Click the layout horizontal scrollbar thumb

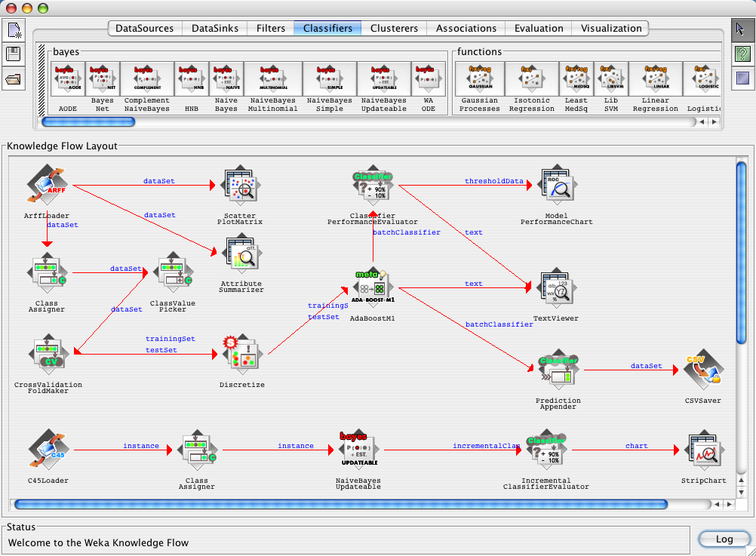341,505
